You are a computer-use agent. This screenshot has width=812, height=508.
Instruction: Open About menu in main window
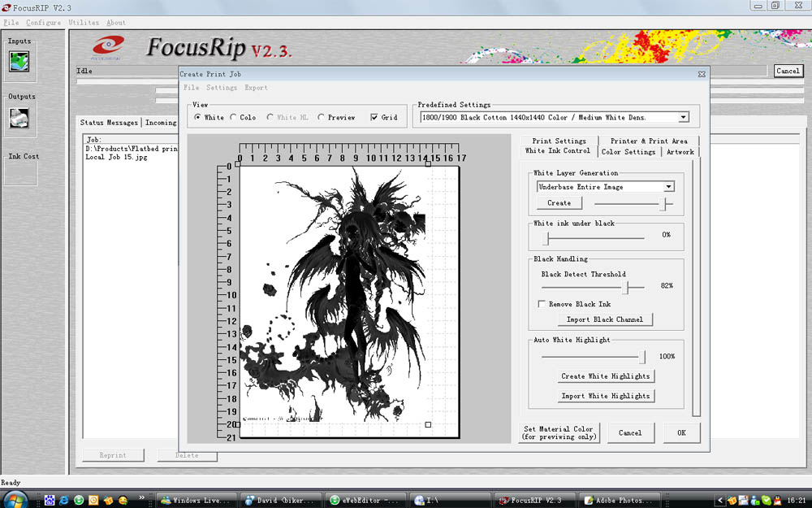(x=116, y=22)
